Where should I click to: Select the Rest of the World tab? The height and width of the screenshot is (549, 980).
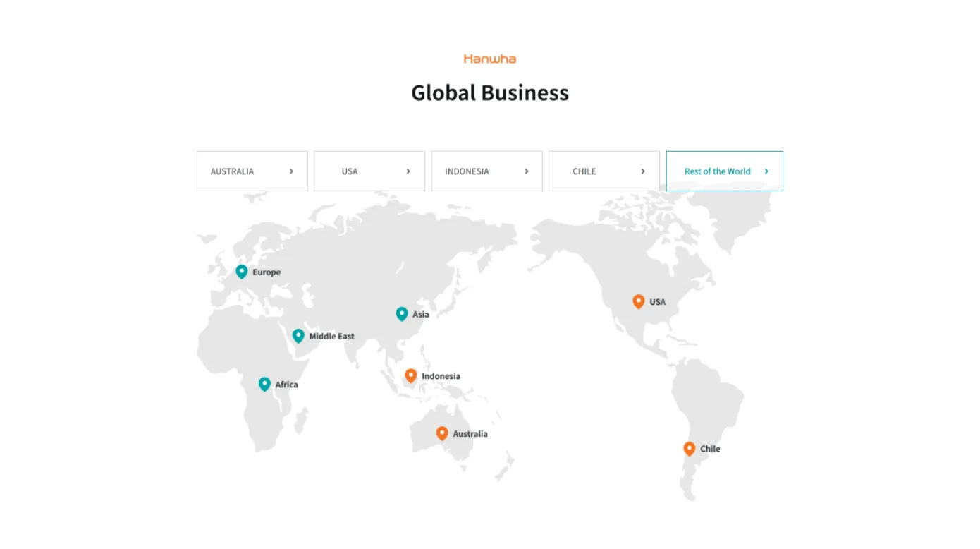coord(724,171)
